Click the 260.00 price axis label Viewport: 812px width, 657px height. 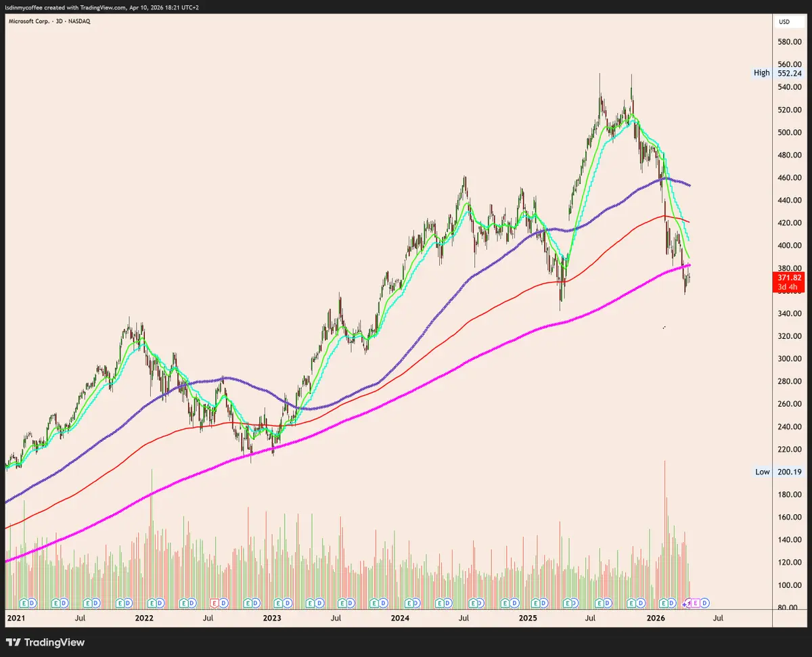pyautogui.click(x=790, y=405)
